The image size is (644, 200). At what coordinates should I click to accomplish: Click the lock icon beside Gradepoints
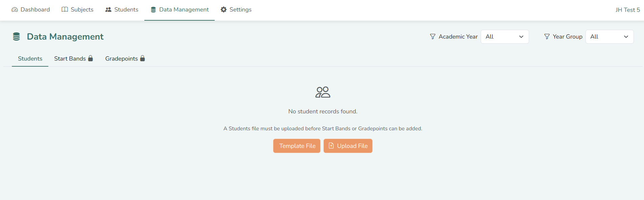[143, 58]
